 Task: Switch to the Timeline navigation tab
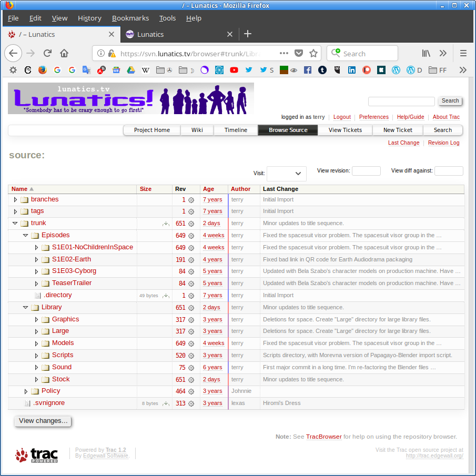[236, 130]
